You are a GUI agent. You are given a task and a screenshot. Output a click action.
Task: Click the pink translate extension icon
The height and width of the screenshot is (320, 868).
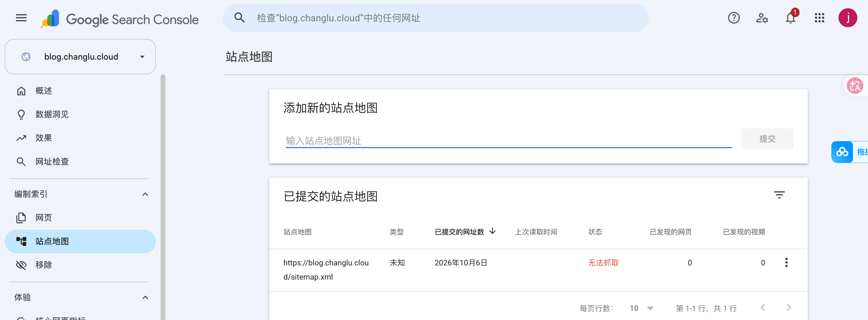point(855,86)
